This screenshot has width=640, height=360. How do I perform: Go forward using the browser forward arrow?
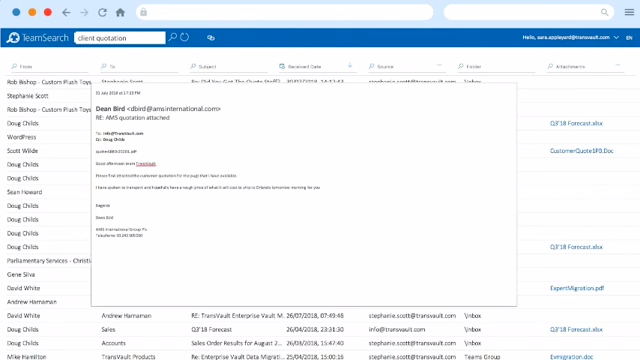click(84, 13)
